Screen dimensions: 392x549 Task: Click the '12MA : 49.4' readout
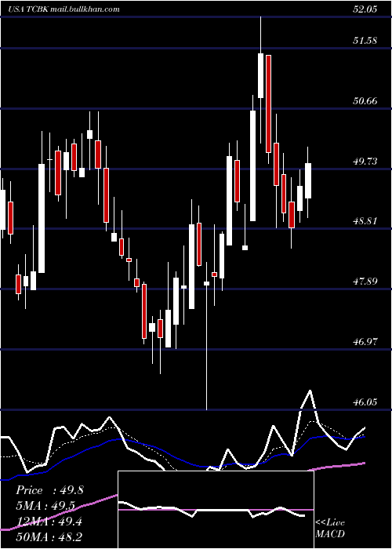pos(49,522)
